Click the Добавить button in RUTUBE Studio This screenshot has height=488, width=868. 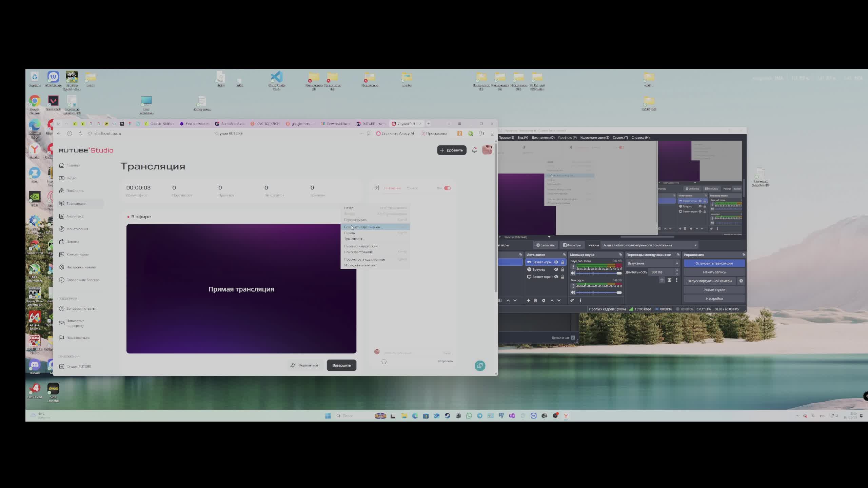(x=452, y=150)
